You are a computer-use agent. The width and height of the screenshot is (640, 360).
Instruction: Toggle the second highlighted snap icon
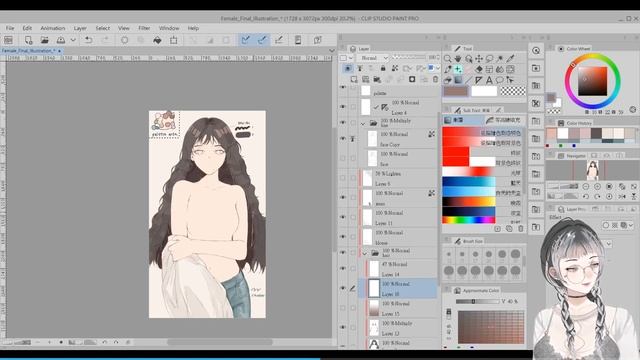coord(262,40)
